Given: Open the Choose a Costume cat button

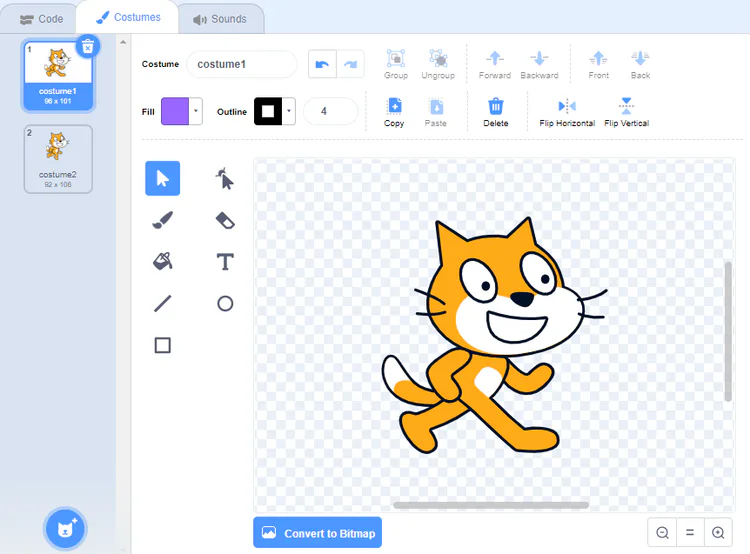Looking at the screenshot, I should (x=65, y=529).
